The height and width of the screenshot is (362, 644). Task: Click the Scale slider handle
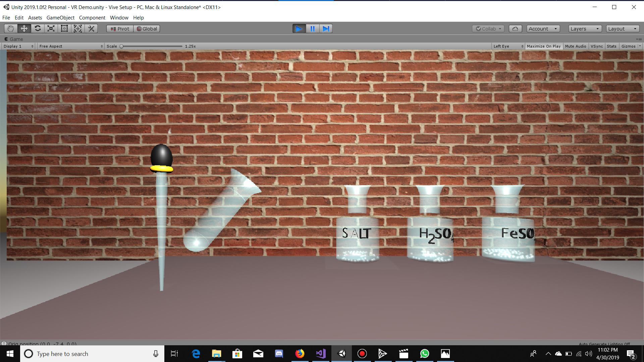(121, 46)
